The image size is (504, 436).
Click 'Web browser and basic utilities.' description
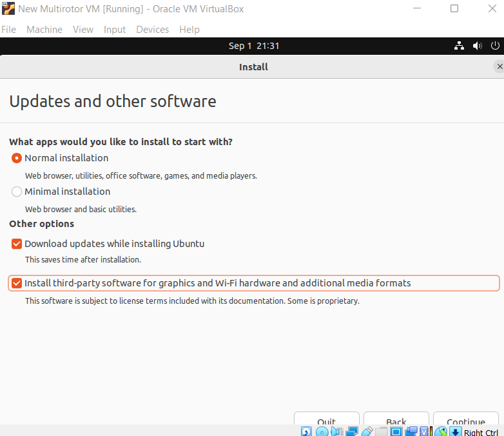pos(81,209)
